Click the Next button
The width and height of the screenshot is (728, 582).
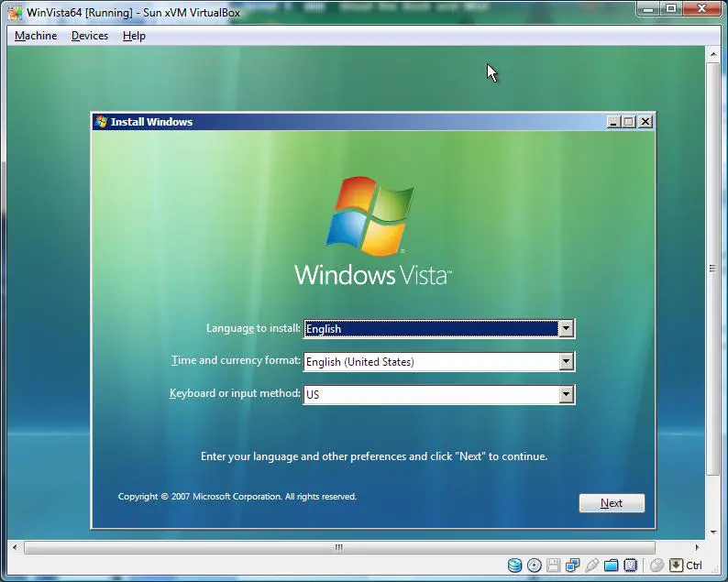tap(612, 503)
